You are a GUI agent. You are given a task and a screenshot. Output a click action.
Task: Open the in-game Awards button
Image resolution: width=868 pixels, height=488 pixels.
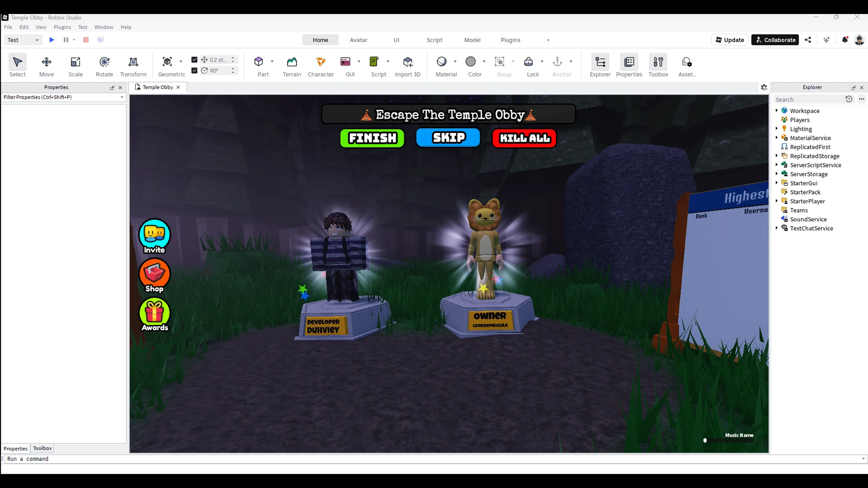tap(155, 314)
